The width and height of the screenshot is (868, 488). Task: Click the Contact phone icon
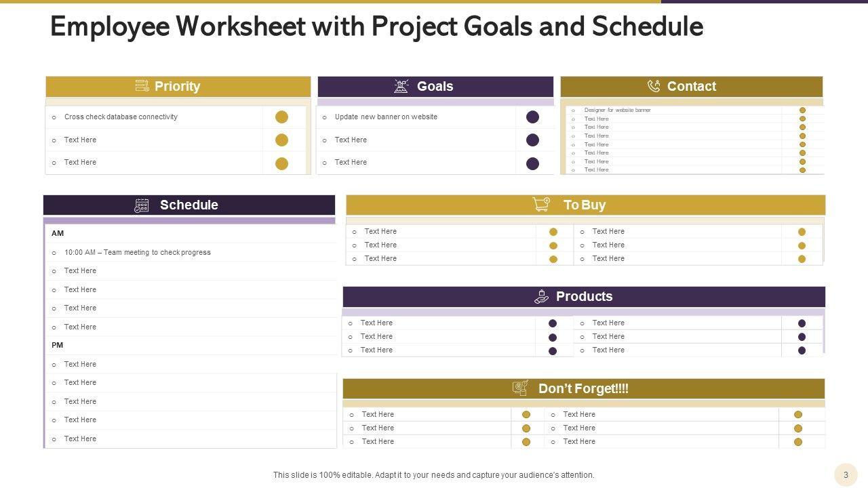pyautogui.click(x=654, y=86)
